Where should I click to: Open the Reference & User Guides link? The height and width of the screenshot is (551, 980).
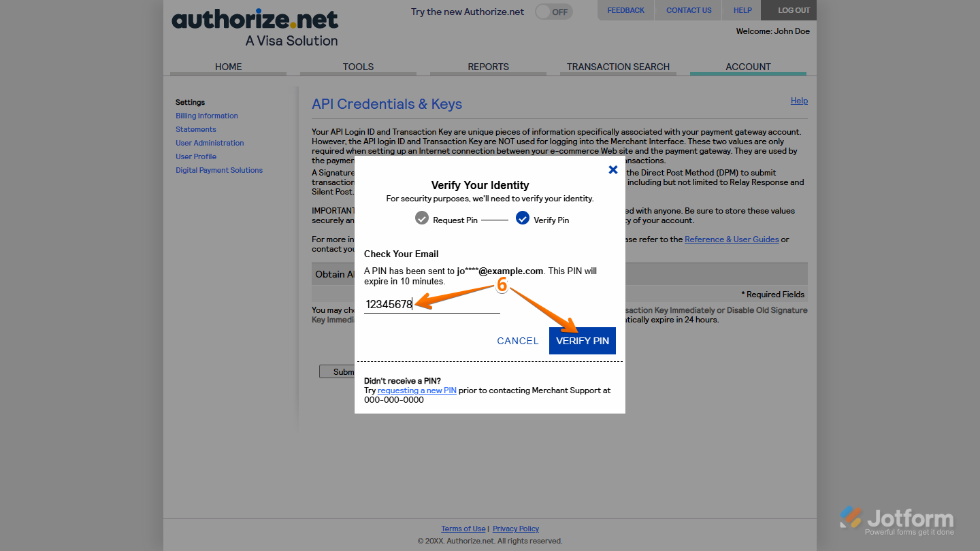point(732,239)
